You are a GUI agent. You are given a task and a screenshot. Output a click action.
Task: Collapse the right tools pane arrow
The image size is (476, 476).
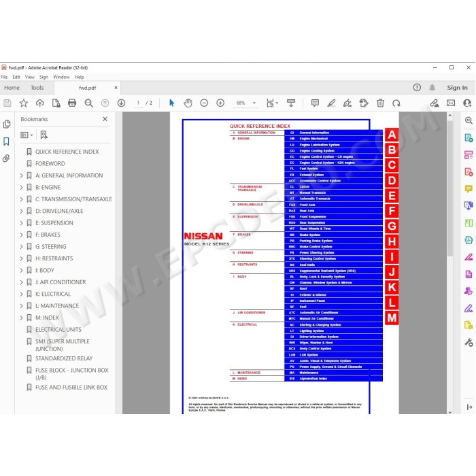pyautogui.click(x=469, y=407)
